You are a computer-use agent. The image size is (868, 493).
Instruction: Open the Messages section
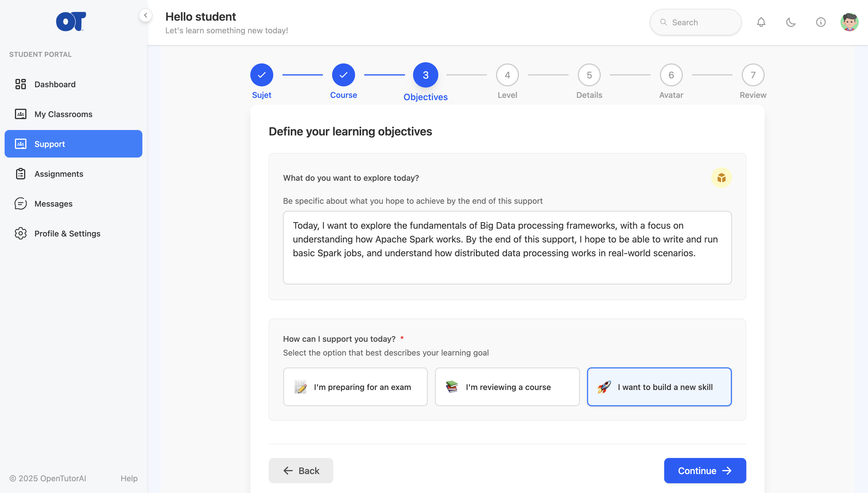coord(53,203)
